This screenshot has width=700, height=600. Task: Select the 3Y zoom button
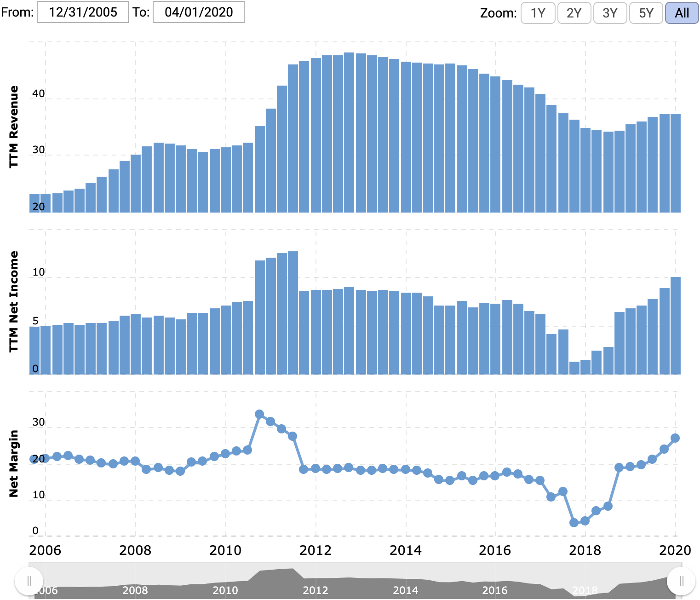click(x=610, y=13)
